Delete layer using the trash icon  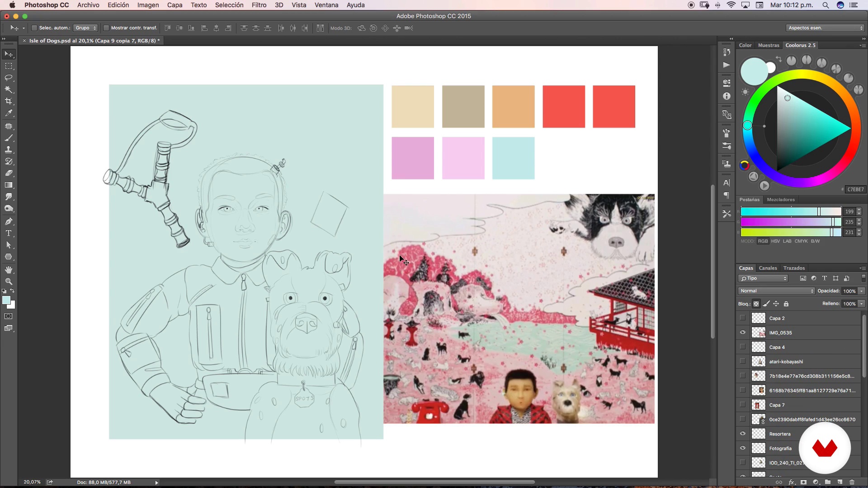pyautogui.click(x=852, y=482)
